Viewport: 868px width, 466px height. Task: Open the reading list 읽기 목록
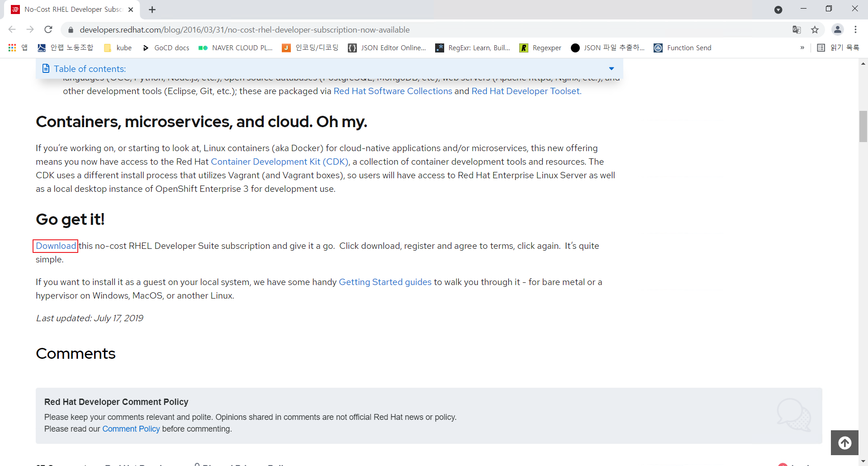tap(838, 48)
